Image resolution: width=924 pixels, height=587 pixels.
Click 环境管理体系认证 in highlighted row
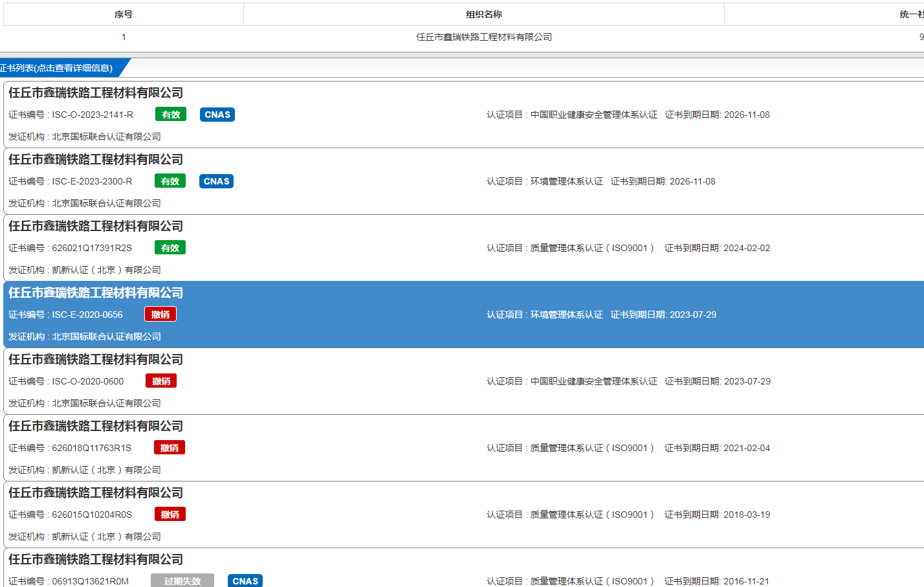(x=567, y=315)
